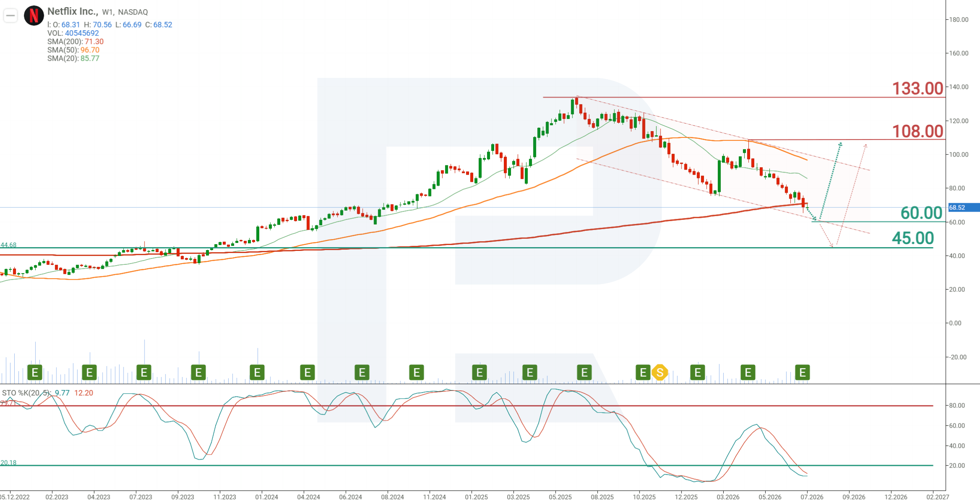This screenshot has width=980, height=501.
Task: Open the April 2024 earnings E marker
Action: (307, 372)
